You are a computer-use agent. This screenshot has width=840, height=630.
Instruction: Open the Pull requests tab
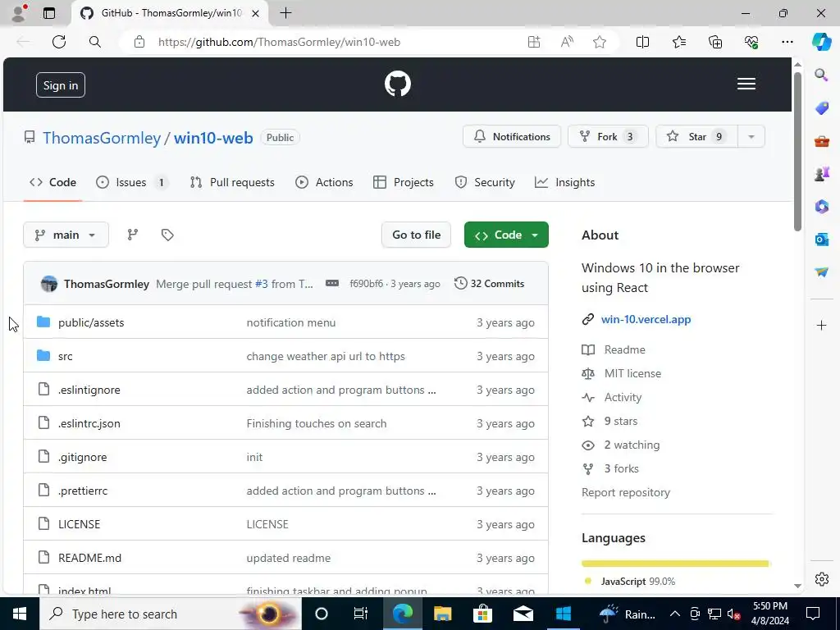click(232, 182)
